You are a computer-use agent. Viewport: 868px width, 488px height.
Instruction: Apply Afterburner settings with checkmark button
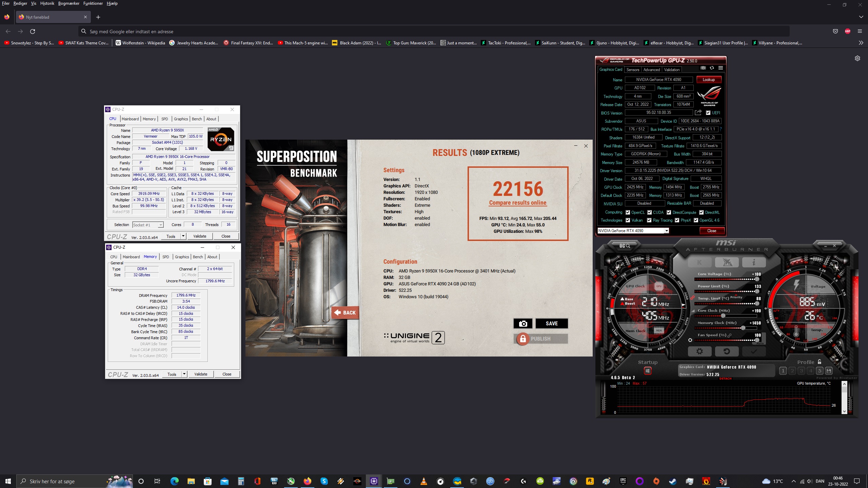click(x=754, y=351)
